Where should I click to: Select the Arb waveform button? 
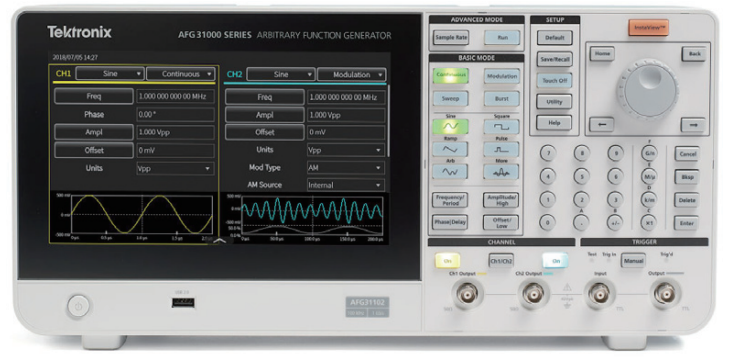pyautogui.click(x=450, y=172)
